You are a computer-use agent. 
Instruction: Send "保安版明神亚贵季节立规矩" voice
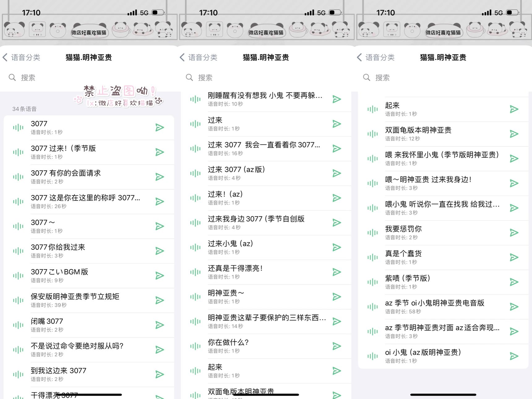160,300
